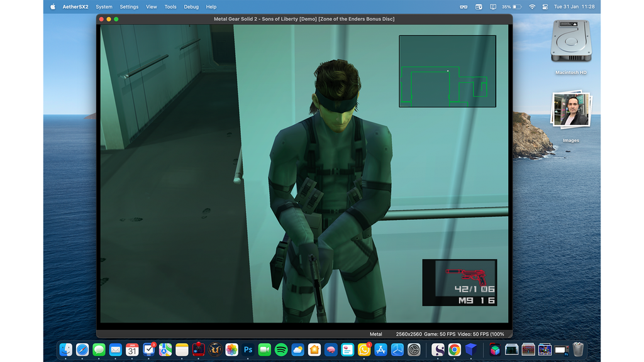
Task: Open Photoshop from the Dock
Action: (x=248, y=350)
